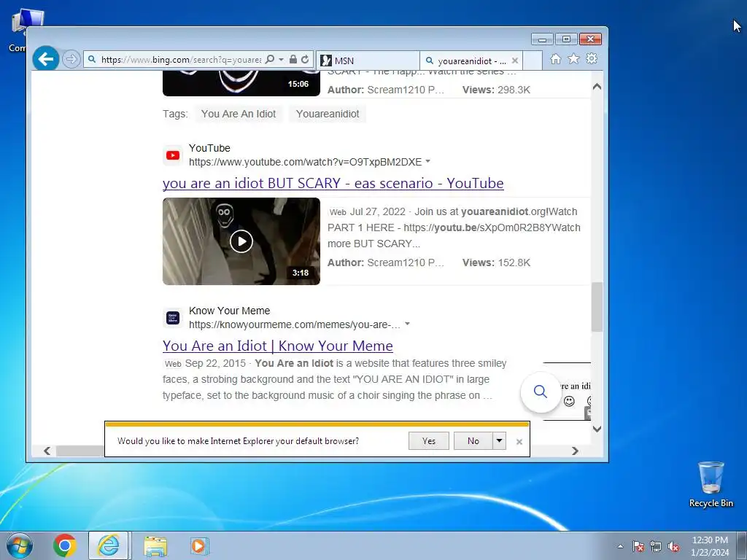Select the Computer desktop icon
The height and width of the screenshot is (560, 747).
point(18,29)
